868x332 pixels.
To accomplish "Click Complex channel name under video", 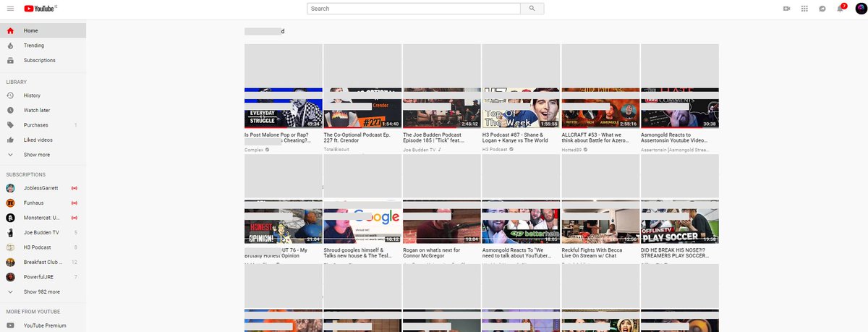I will pyautogui.click(x=254, y=150).
